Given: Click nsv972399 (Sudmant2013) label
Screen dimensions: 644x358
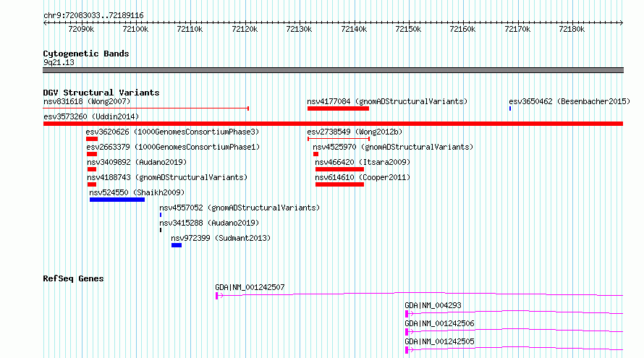Looking at the screenshot, I should tap(221, 238).
